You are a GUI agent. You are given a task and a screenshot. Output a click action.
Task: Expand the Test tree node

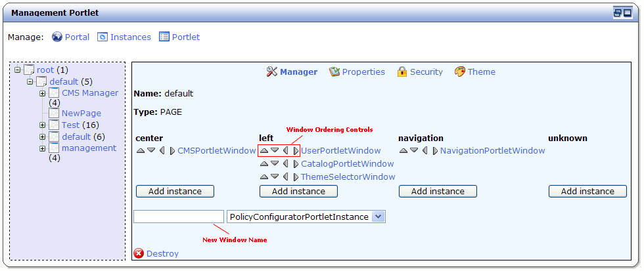(43, 125)
